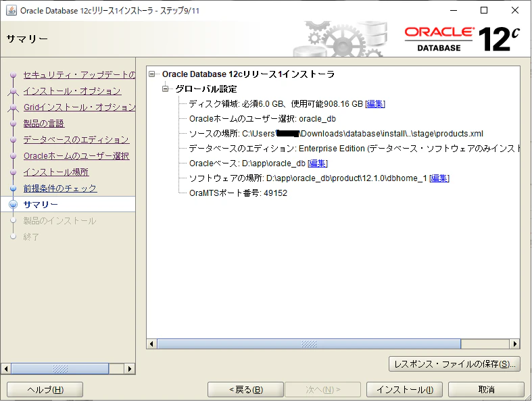
Task: Click the 製品の言語 step bullet icon
Action: click(x=14, y=124)
